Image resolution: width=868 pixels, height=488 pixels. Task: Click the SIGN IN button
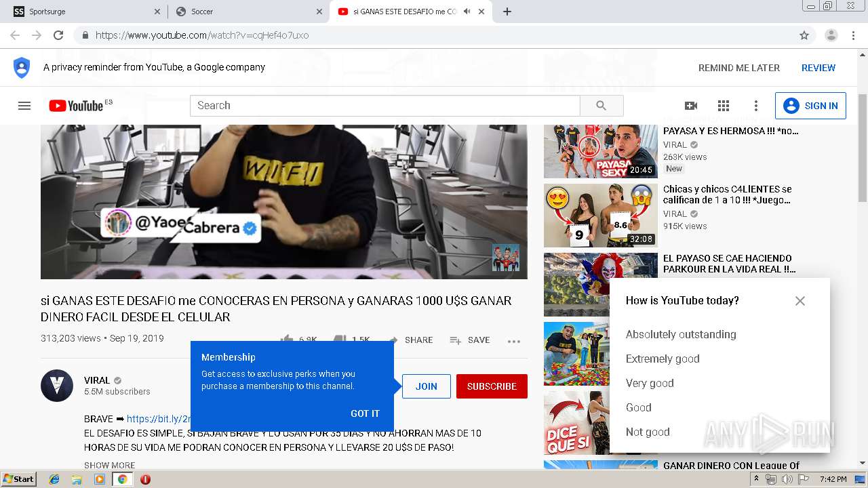click(x=810, y=106)
